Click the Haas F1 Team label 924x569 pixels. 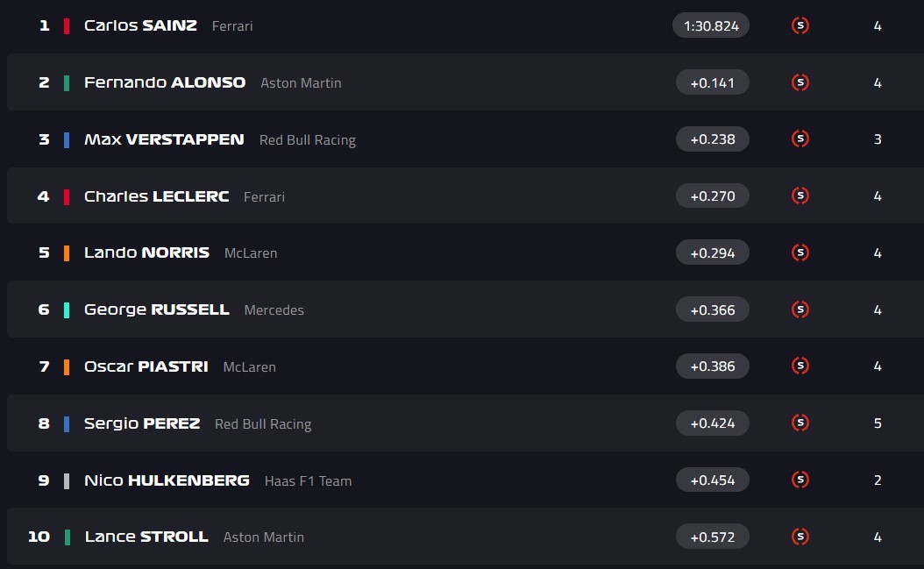(x=308, y=481)
